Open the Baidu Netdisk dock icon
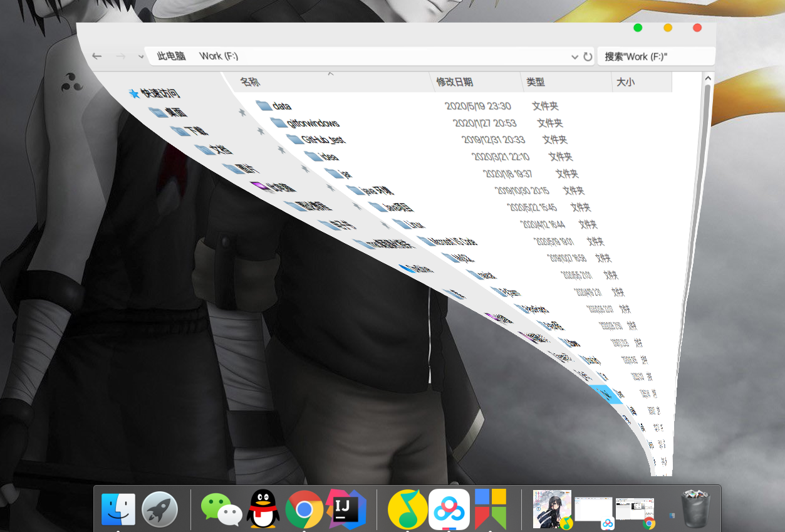 point(449,509)
